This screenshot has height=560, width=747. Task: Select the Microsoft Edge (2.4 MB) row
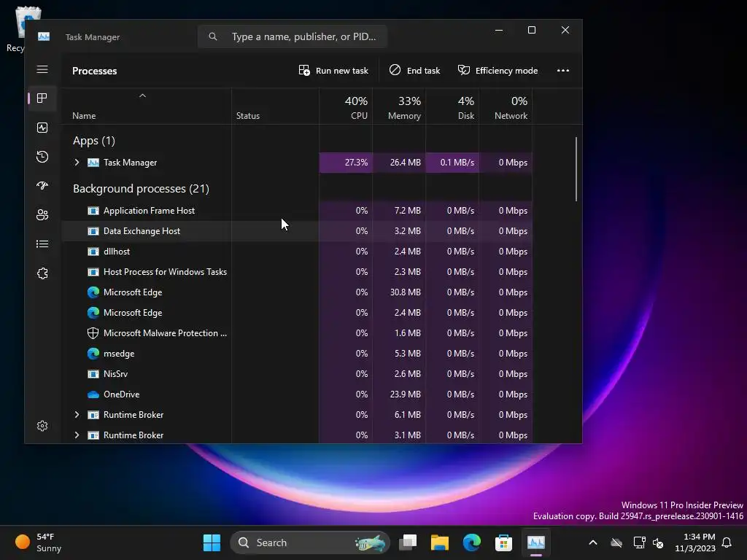298,313
